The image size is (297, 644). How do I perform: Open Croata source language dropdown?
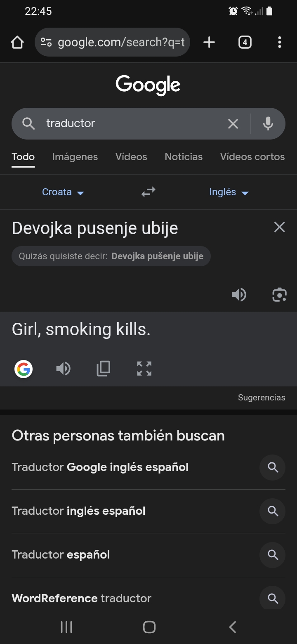point(63,192)
